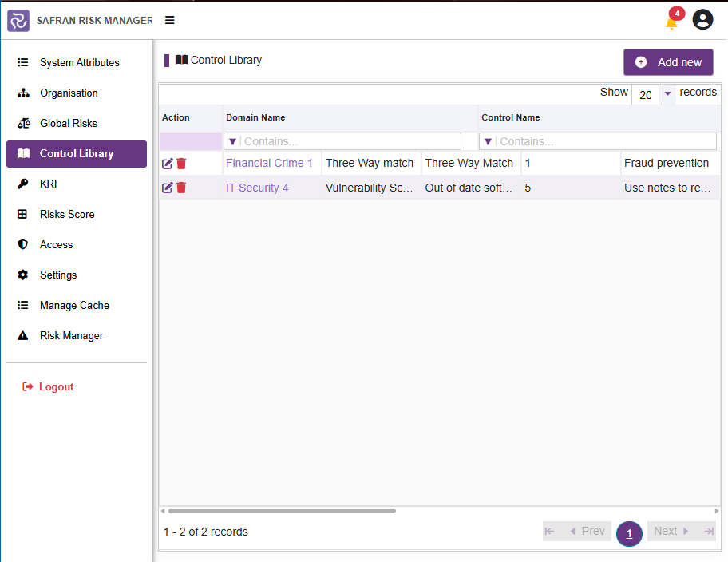Click the Logout exit arrow icon
This screenshot has width=728, height=562.
[28, 386]
